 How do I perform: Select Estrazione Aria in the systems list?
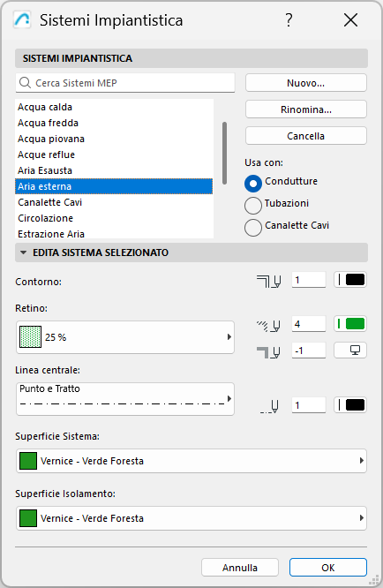[x=114, y=234]
